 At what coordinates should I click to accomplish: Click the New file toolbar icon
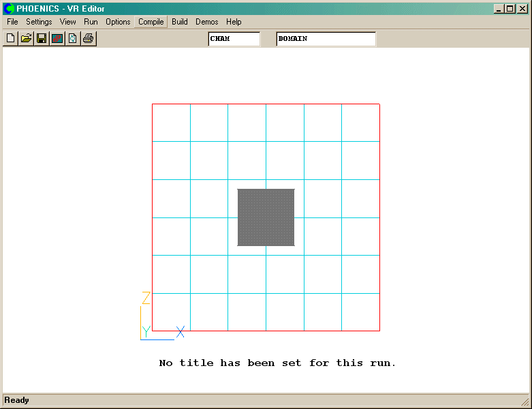click(10, 39)
